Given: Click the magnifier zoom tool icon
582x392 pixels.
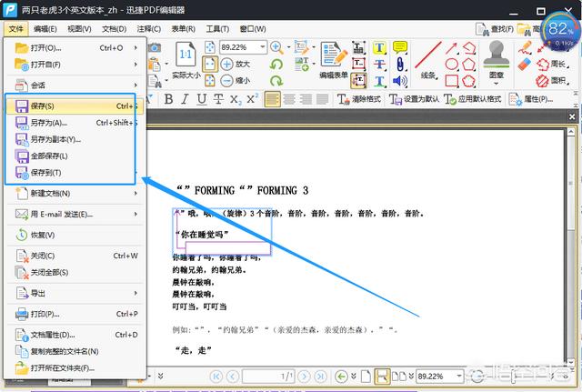Looking at the screenshot, I should 276,47.
